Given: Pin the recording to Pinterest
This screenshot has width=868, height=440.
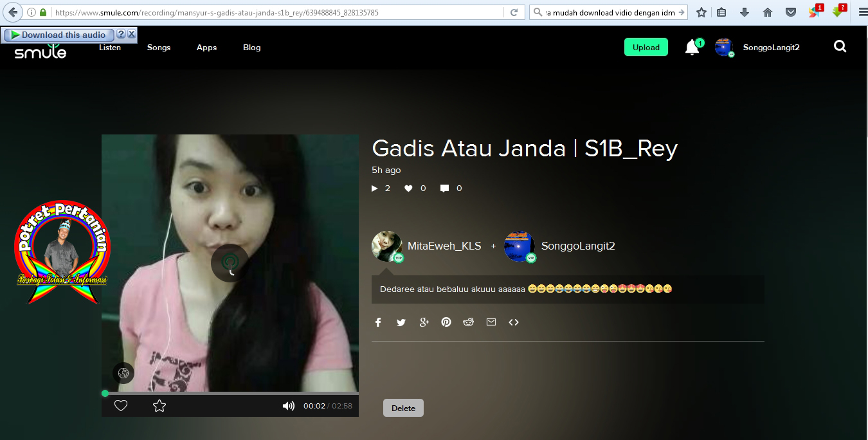Looking at the screenshot, I should [x=446, y=322].
